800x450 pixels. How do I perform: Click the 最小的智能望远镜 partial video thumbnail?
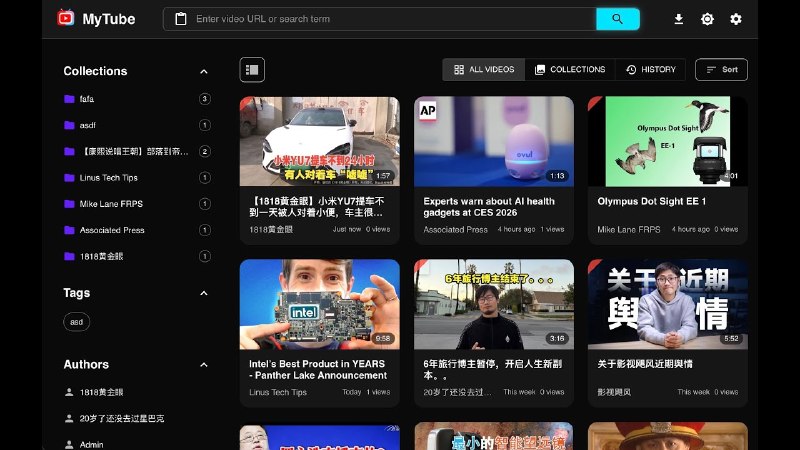pos(494,436)
